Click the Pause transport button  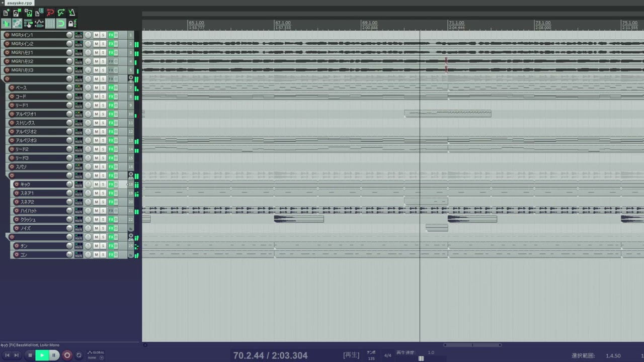click(x=54, y=355)
